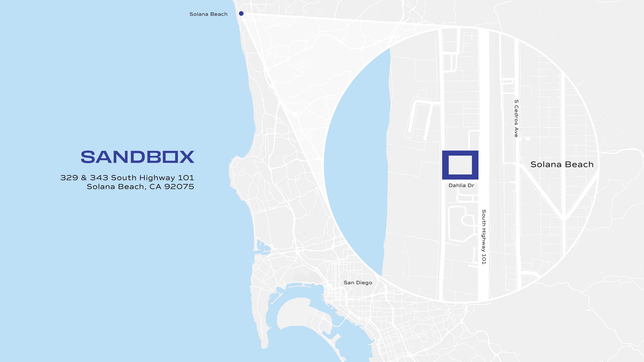Click the square O in SANDBOX logo
Viewport: 644px width, 362px height.
[171, 157]
